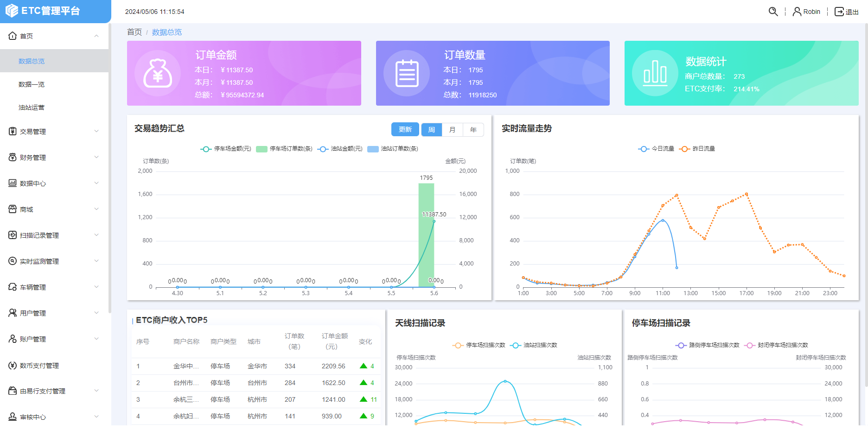
Task: Expand the 数据中心 chevron
Action: tap(96, 183)
